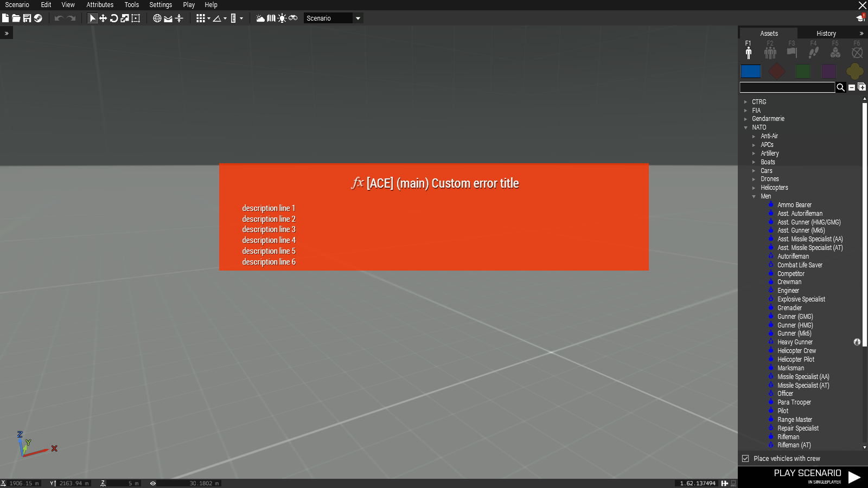The image size is (868, 488).
Task: Click the search magnifier in Assets panel
Action: click(841, 87)
